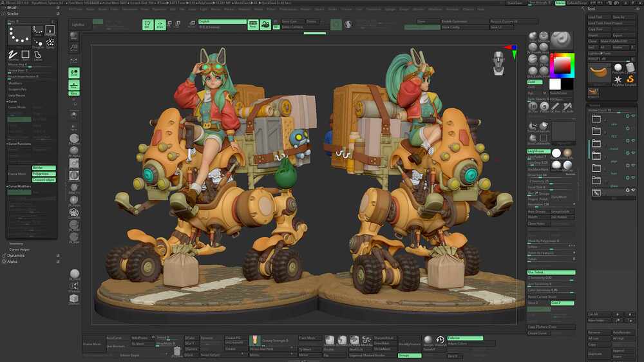Toggle Persp perspective button
This screenshot has height=362, width=644.
pyautogui.click(x=252, y=24)
